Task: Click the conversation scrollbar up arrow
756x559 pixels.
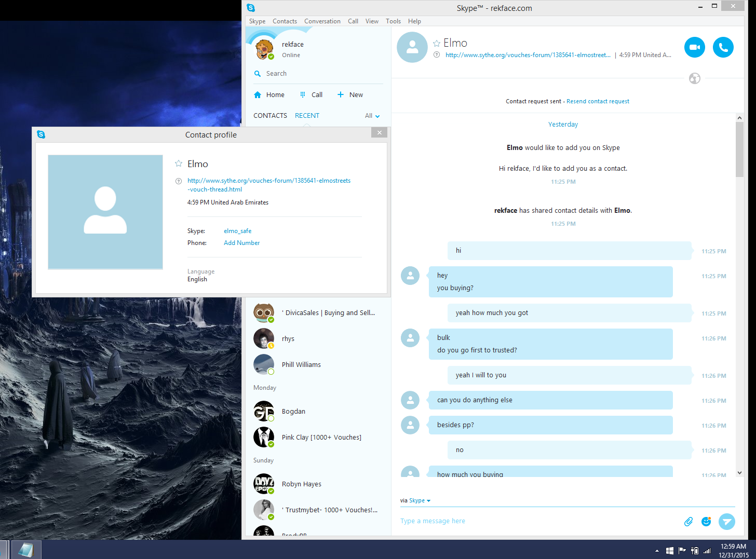Action: 739,118
